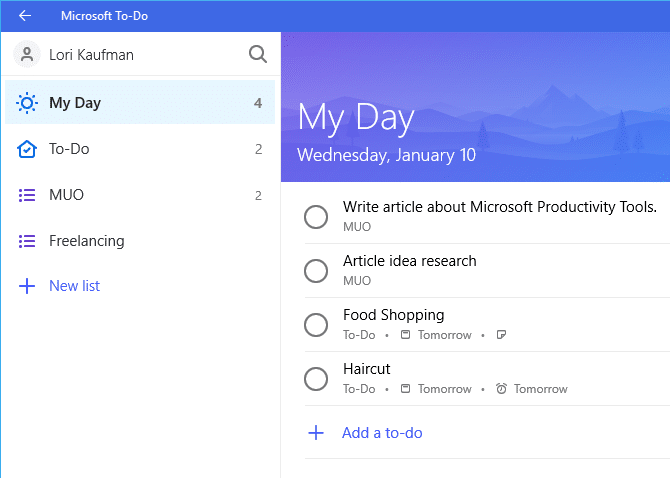This screenshot has height=478, width=670.
Task: Mark Write article task as complete
Action: [x=316, y=217]
